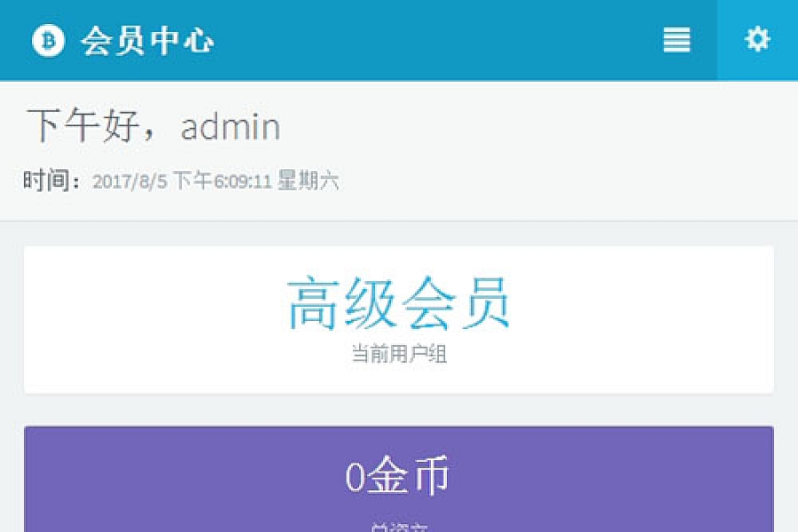Image resolution: width=798 pixels, height=532 pixels.
Task: Click the 星期六 weekday text
Action: pos(308,181)
